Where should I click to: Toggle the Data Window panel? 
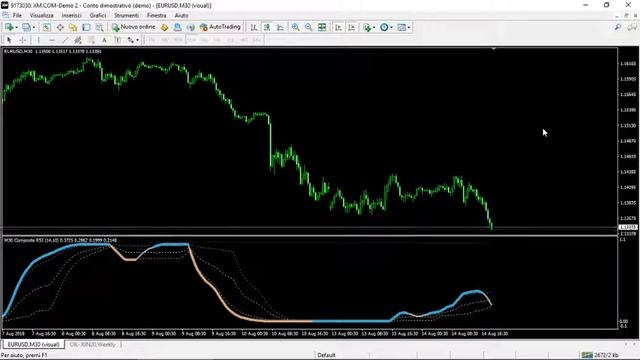click(60, 27)
